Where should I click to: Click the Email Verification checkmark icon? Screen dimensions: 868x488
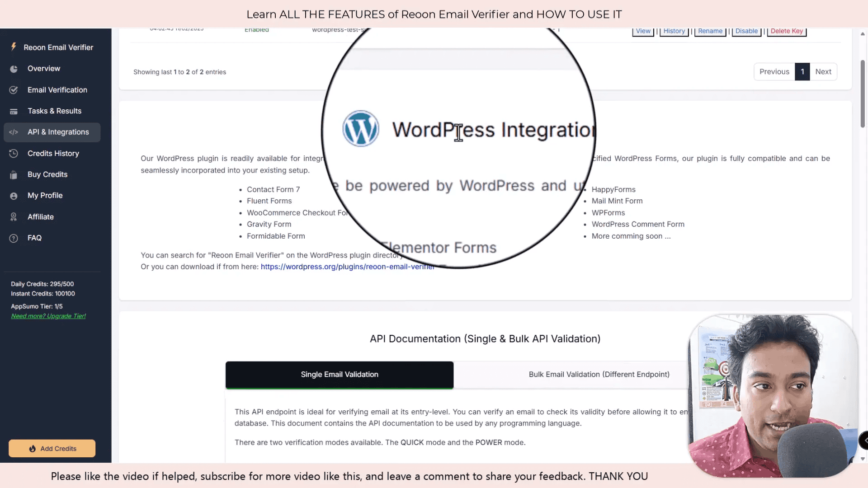pos(14,90)
